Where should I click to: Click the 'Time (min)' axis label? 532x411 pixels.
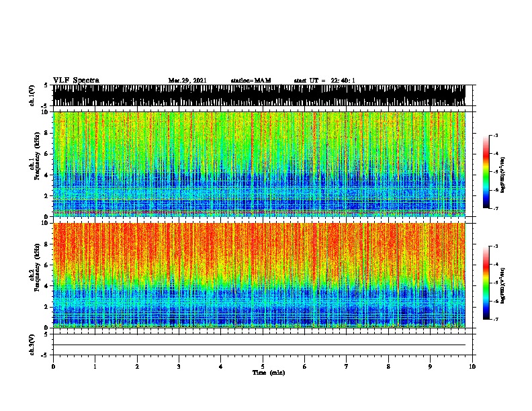tap(269, 373)
